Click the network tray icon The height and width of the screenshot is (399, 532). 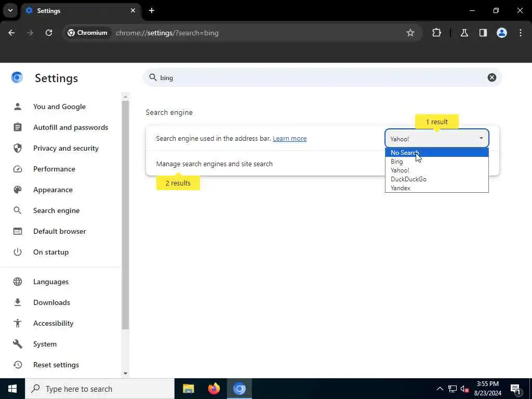pos(453,389)
